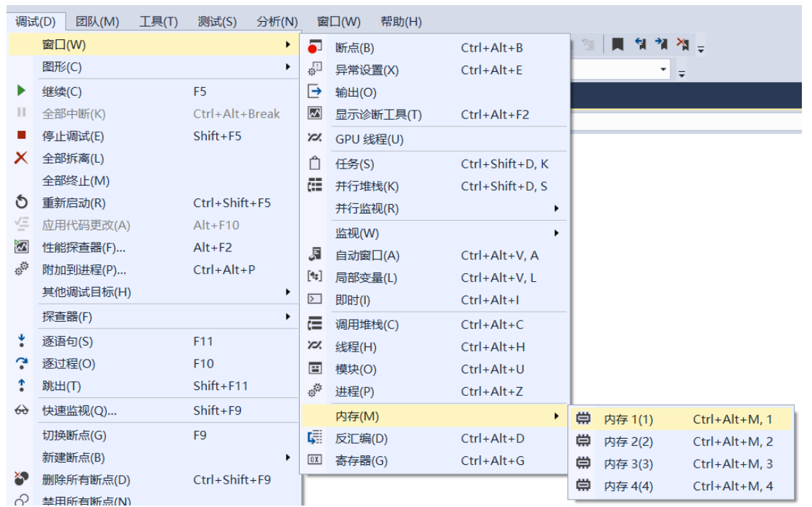This screenshot has width=812, height=507.
Task: Click the bookmark toggle toolbar icon
Action: click(618, 44)
